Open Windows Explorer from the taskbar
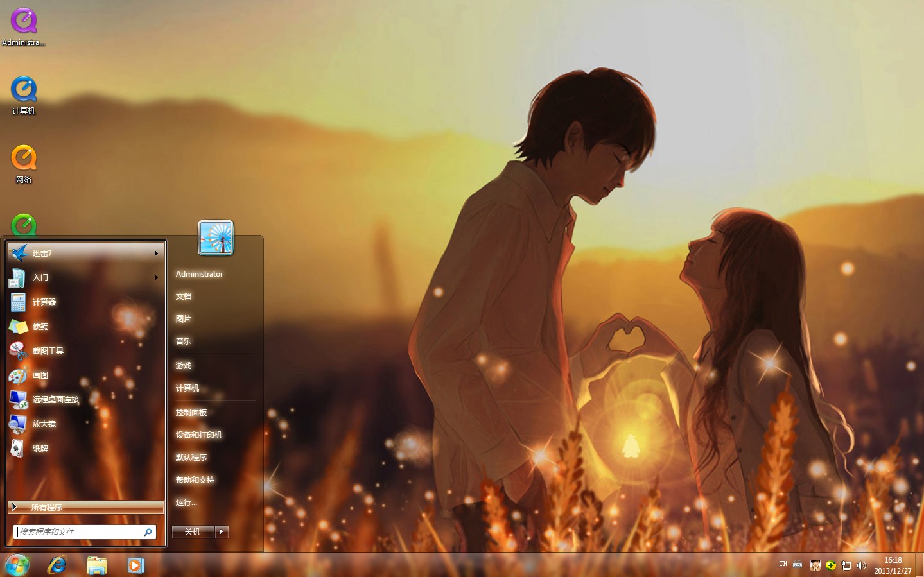 [96, 565]
